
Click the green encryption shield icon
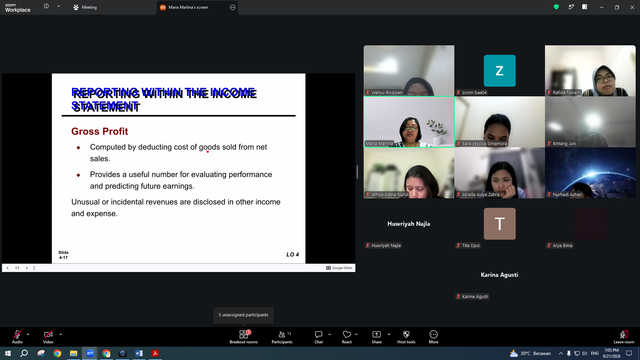[x=556, y=7]
